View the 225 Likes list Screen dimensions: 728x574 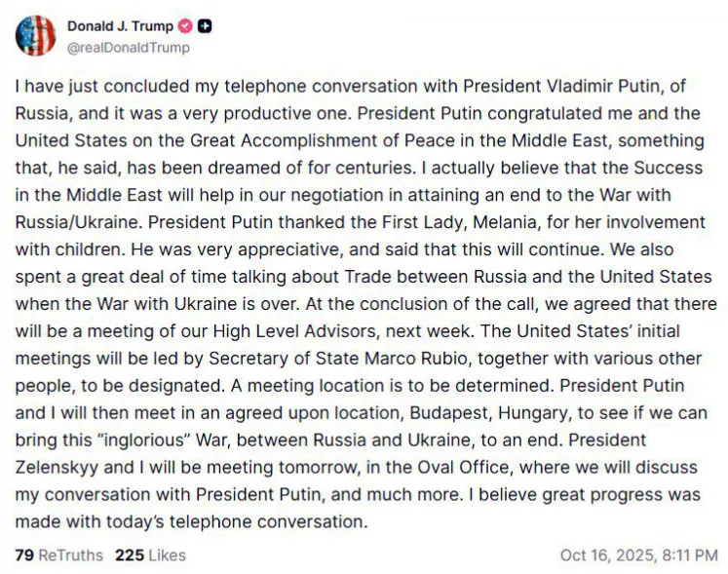[150, 555]
